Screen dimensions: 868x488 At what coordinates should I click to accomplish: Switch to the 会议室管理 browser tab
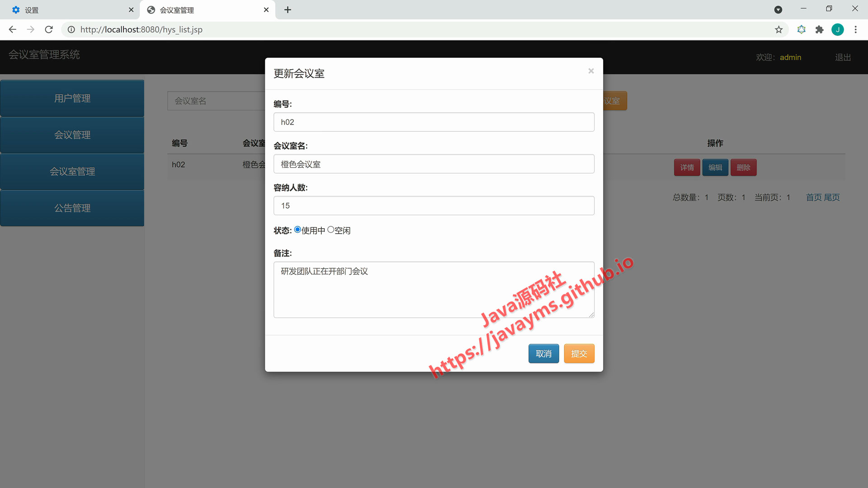[x=208, y=9]
